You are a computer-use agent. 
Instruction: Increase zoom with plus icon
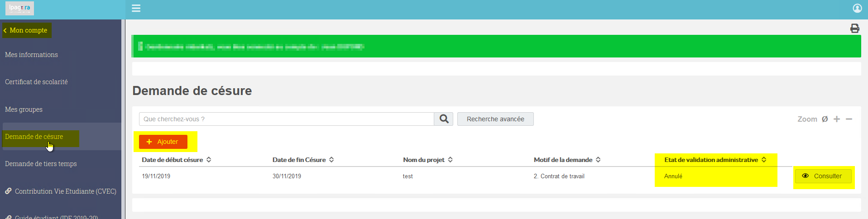pyautogui.click(x=837, y=119)
